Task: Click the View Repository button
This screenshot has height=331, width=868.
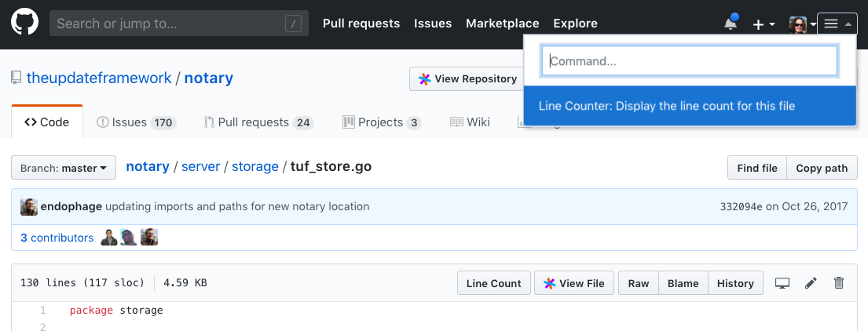Action: coord(468,79)
